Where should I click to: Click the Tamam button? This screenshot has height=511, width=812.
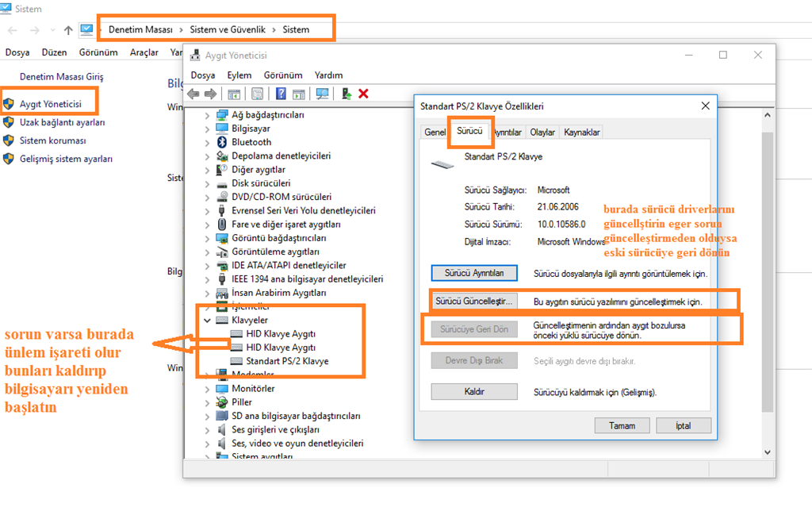[x=622, y=425]
